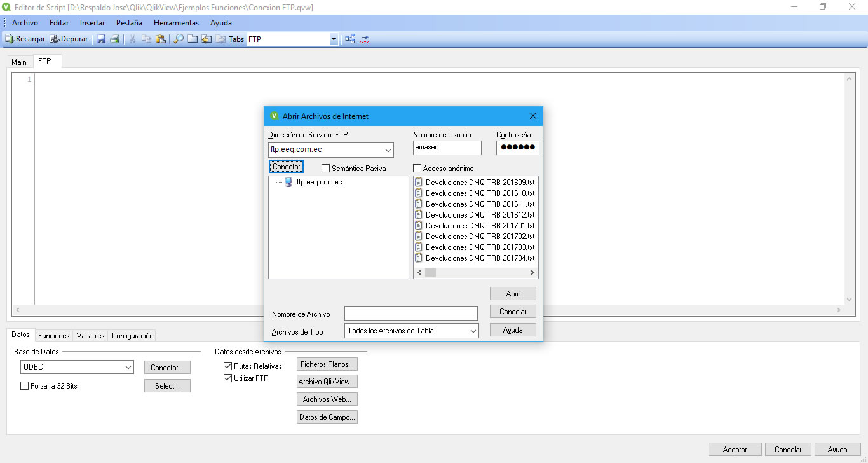Viewport: 868px width, 463px height.
Task: Open the Pestaña menu
Action: [x=129, y=22]
